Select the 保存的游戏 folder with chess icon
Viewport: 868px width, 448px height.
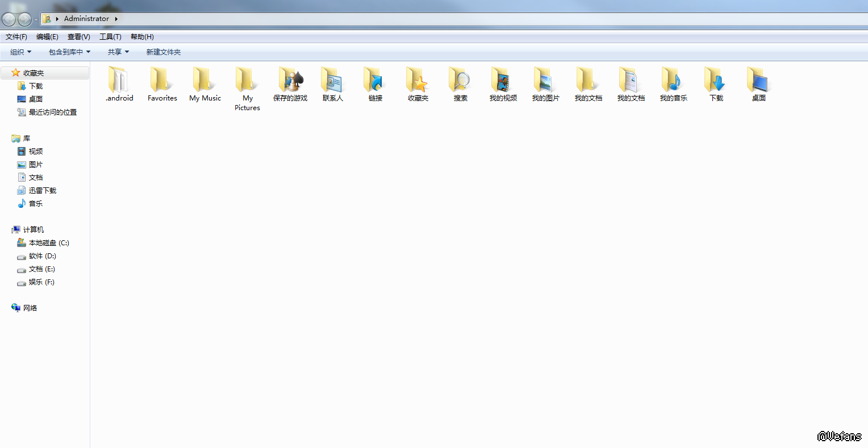coord(290,79)
